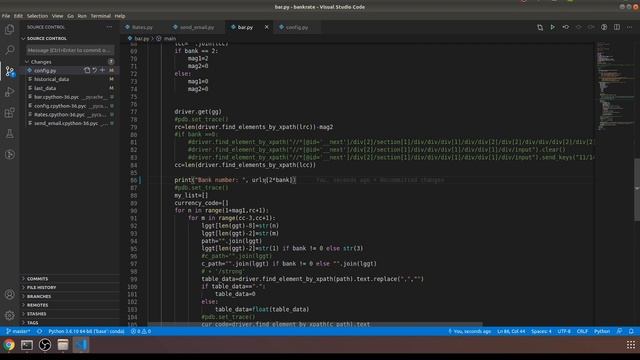The width and height of the screenshot is (640, 360).
Task: Open editor more actions ellipsis
Action: point(630,27)
